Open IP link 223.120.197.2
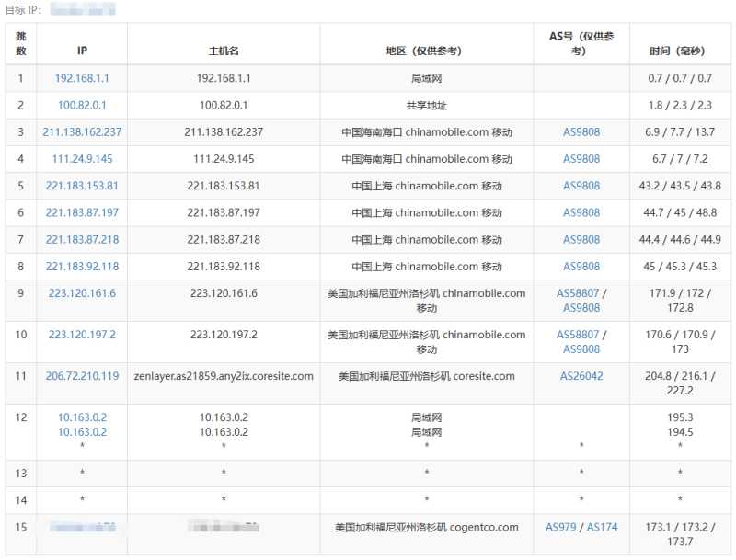The image size is (736, 560). pos(82,335)
